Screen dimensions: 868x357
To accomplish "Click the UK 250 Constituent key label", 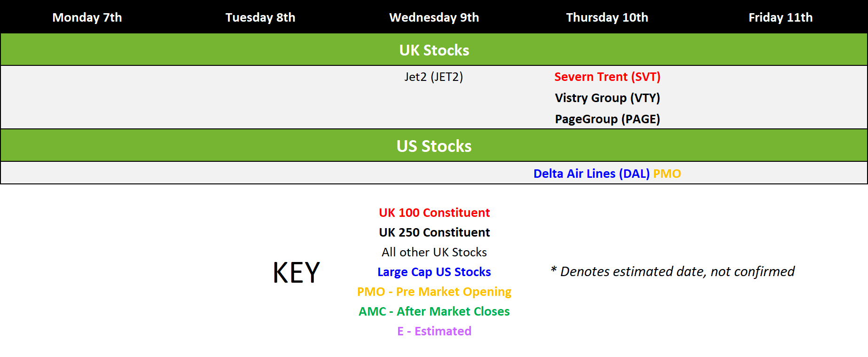I will tap(434, 232).
